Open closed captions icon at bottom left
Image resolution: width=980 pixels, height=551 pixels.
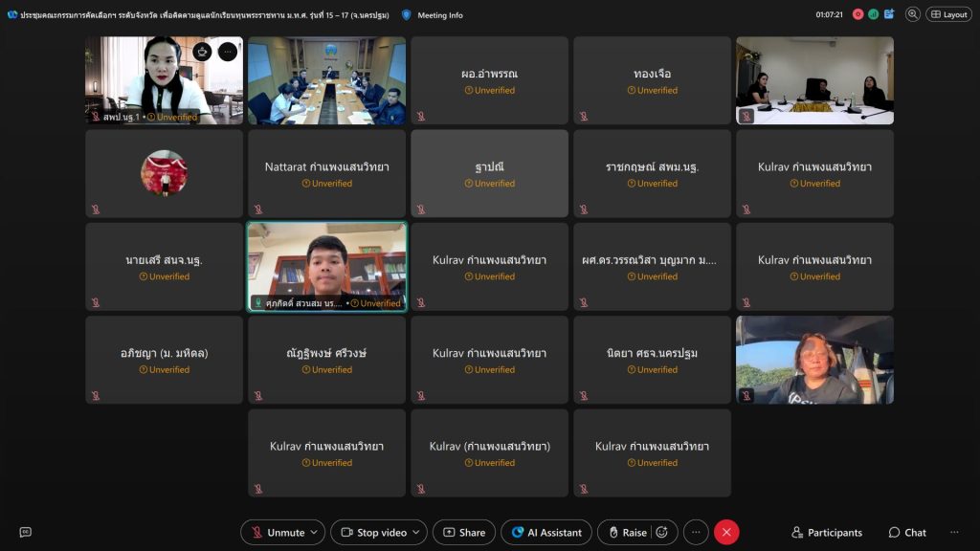(x=26, y=533)
